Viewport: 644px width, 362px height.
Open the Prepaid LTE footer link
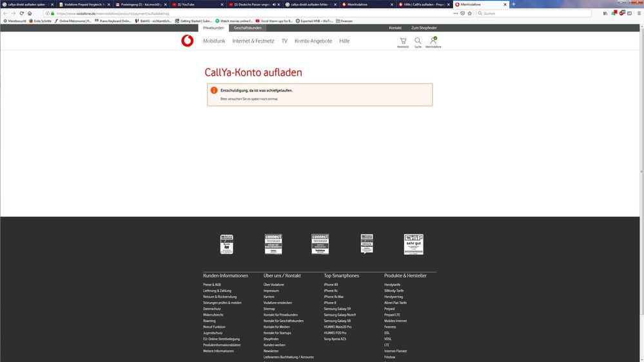click(x=392, y=315)
